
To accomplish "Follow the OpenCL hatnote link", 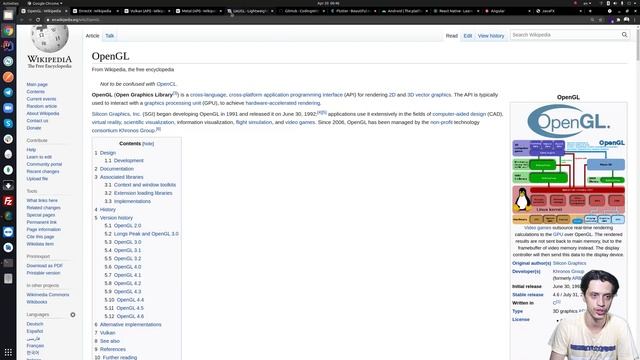I will coord(166,84).
